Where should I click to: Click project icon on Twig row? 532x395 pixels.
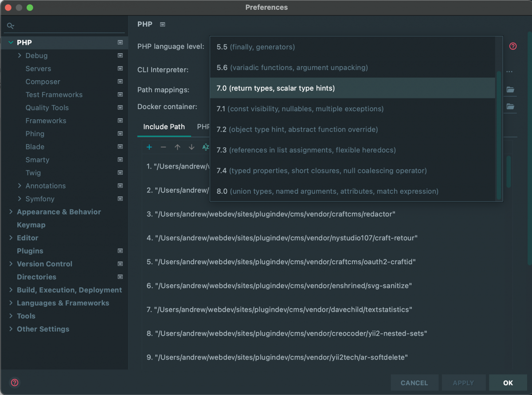tap(120, 172)
